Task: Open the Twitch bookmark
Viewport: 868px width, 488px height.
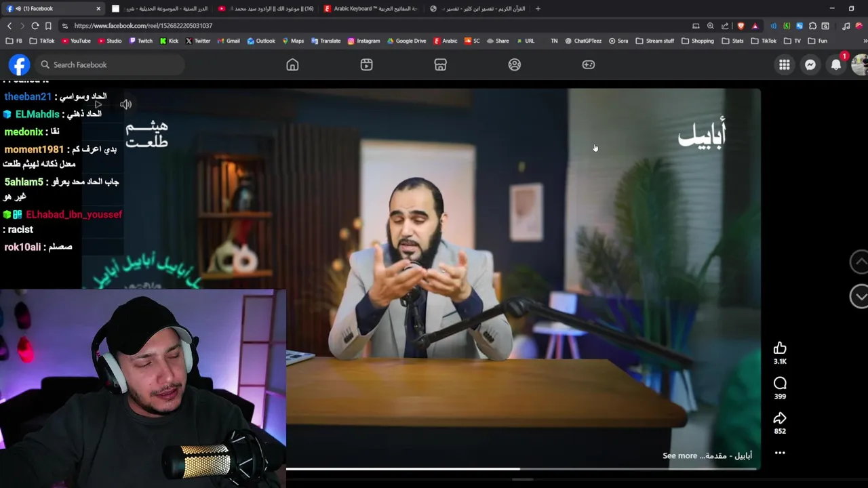Action: click(x=140, y=41)
